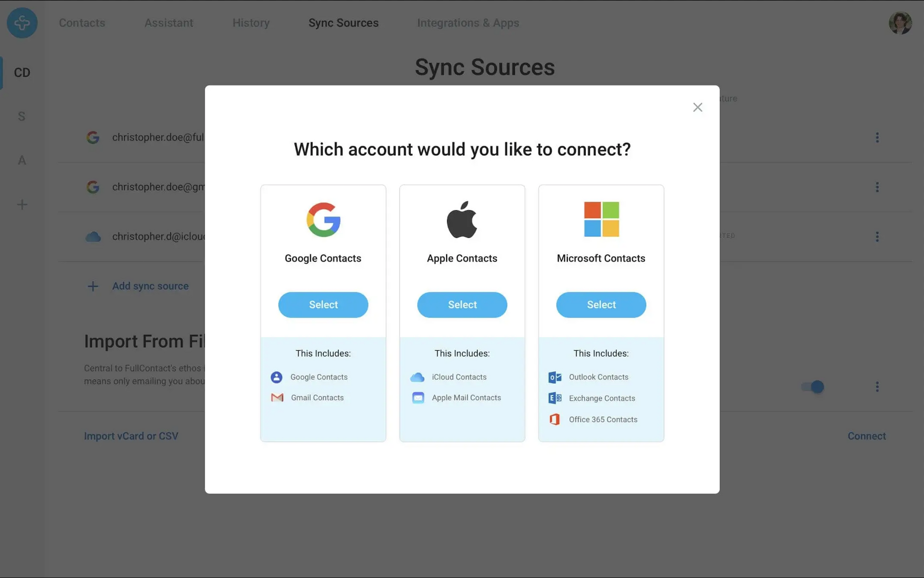Click the Apple Mail Contacts icon
924x578 pixels.
(x=417, y=397)
